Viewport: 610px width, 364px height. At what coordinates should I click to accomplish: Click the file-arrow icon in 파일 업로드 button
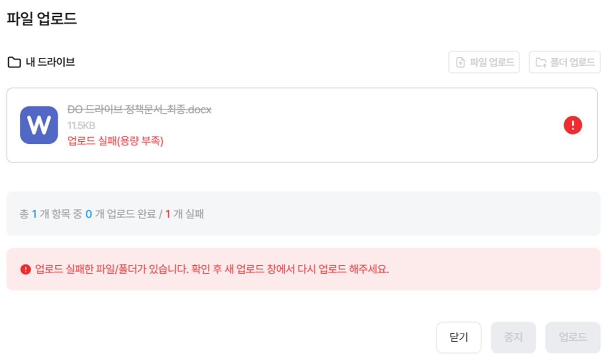click(x=460, y=62)
